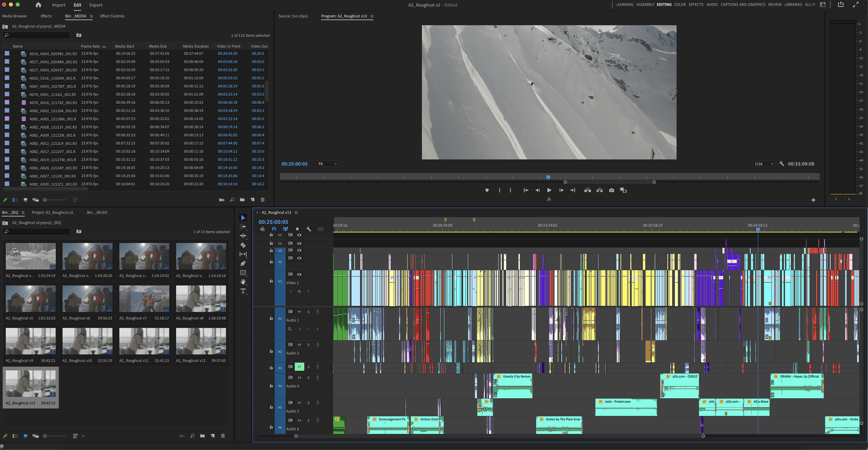Unmute Audio 3 track M button
868x450 pixels.
pyautogui.click(x=299, y=367)
